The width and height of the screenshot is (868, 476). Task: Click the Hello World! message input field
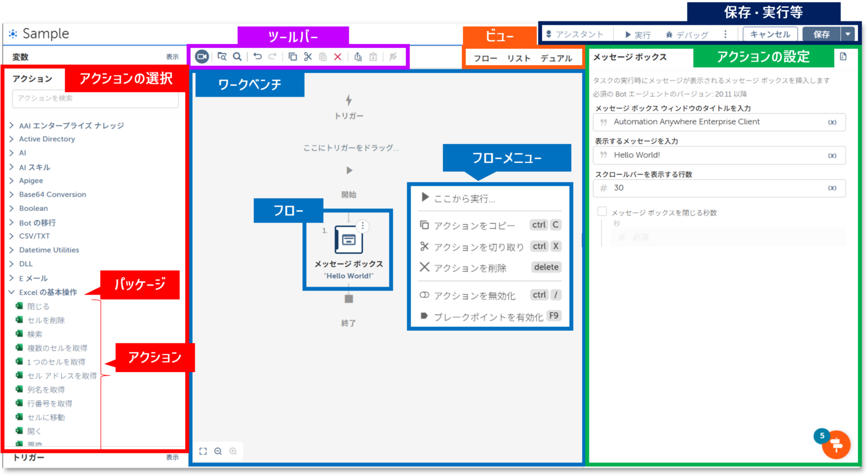pos(718,155)
